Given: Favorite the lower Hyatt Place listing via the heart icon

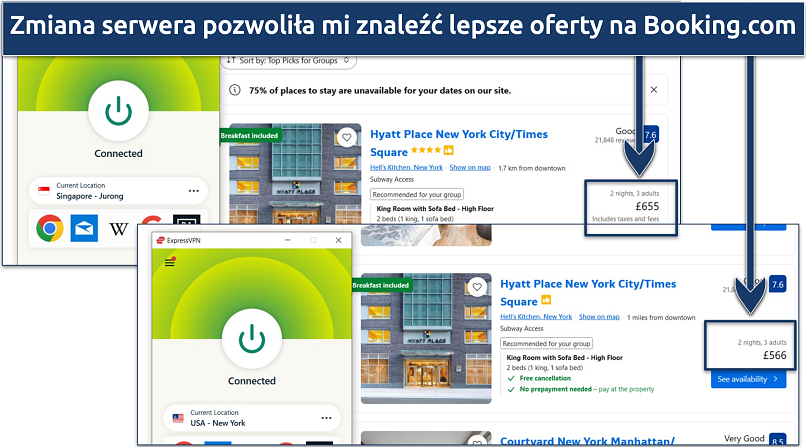Looking at the screenshot, I should pos(478,286).
